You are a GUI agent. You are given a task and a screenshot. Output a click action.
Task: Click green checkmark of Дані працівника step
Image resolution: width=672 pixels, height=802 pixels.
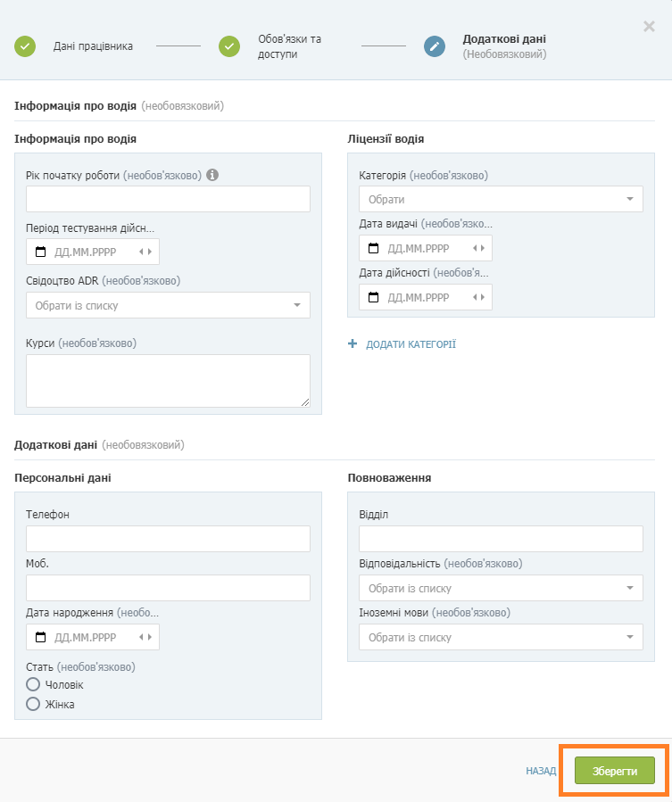[x=25, y=46]
